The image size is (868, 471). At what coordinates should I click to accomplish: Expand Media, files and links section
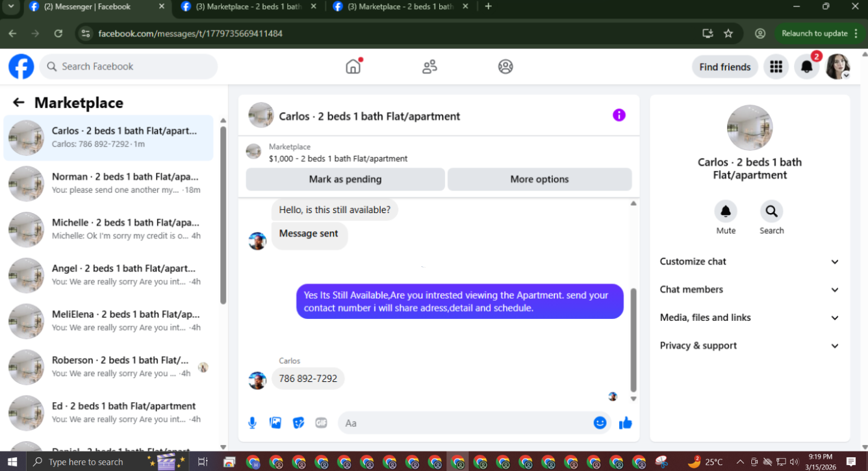(x=750, y=318)
